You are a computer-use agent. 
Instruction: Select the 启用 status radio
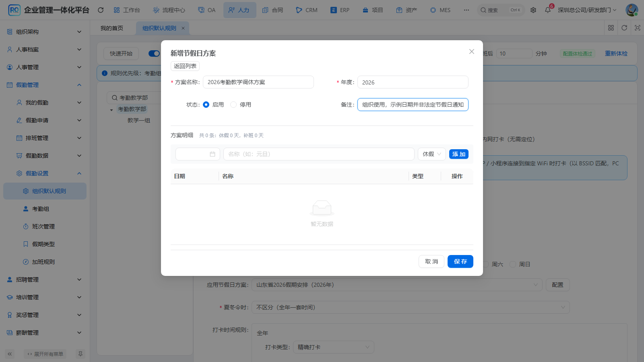(206, 105)
